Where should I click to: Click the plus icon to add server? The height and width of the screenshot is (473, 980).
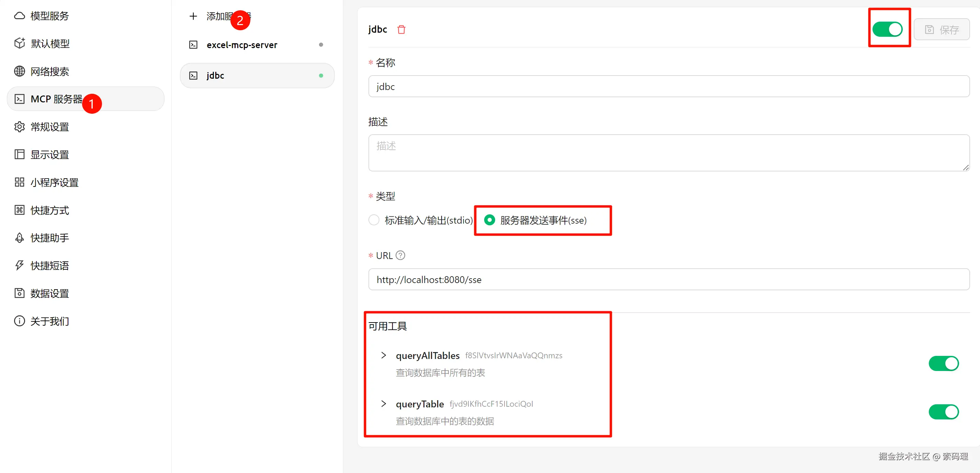click(x=193, y=16)
